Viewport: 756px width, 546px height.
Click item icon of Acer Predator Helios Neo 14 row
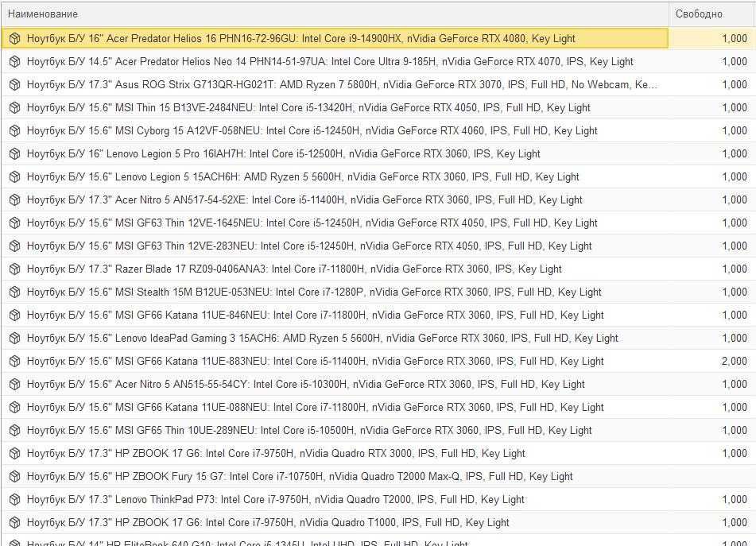[x=15, y=62]
